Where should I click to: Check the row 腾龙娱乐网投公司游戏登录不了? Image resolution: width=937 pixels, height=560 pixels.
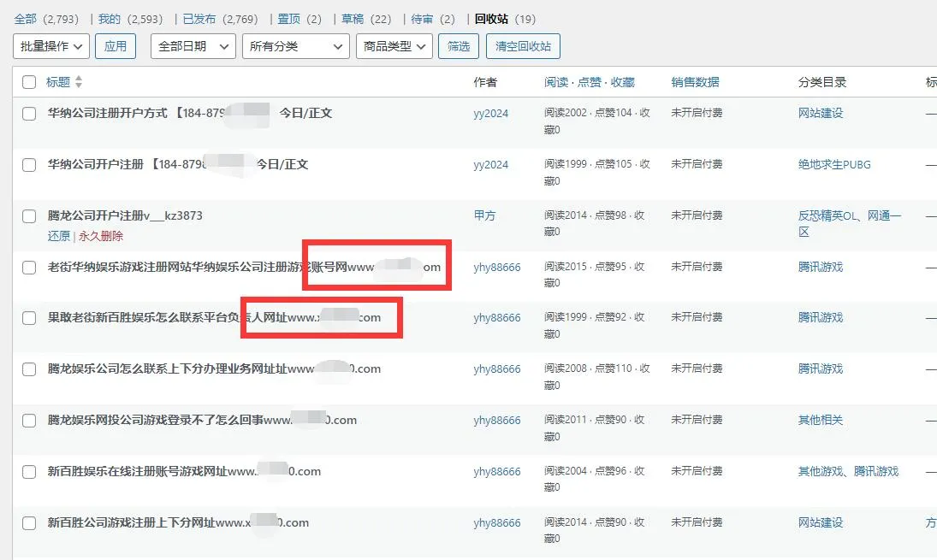click(29, 421)
